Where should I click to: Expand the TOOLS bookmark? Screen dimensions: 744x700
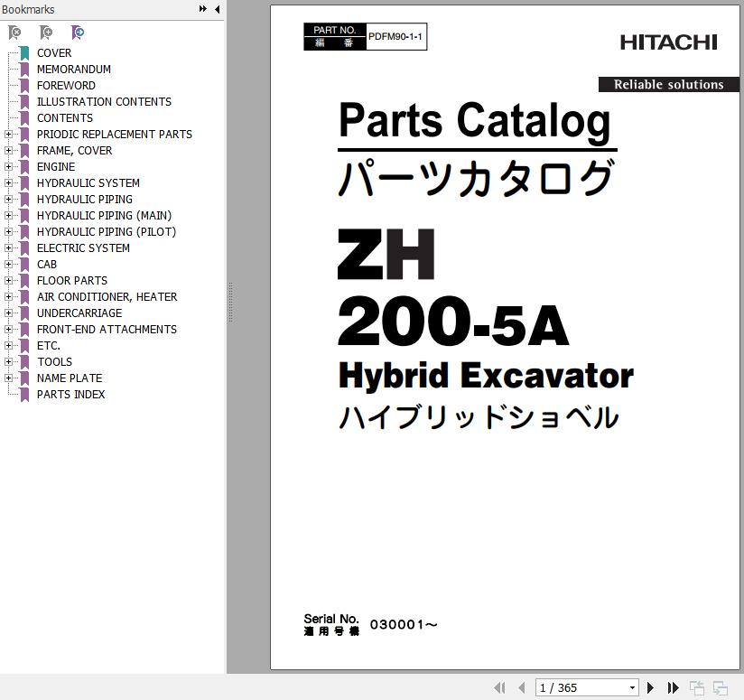(x=8, y=361)
